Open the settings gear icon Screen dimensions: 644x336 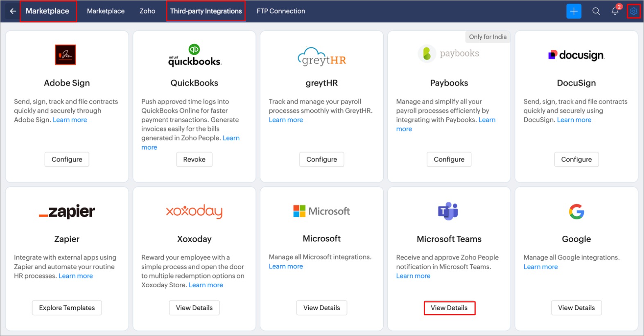(x=633, y=11)
